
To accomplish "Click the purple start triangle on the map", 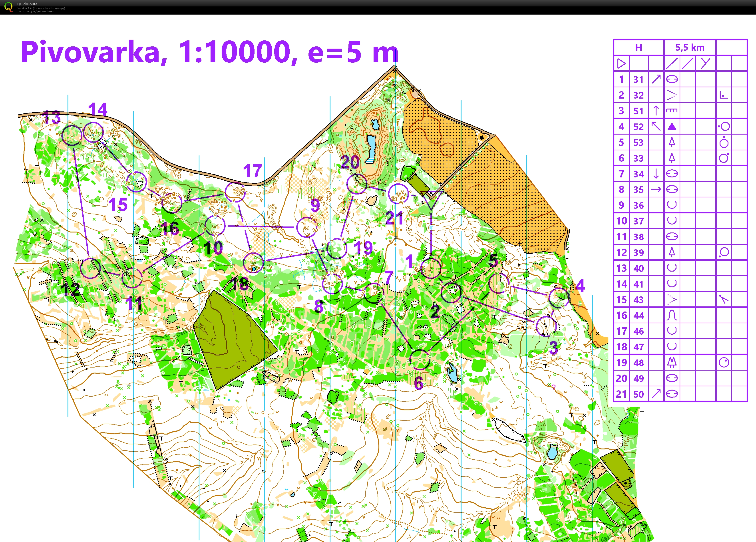I will [431, 198].
